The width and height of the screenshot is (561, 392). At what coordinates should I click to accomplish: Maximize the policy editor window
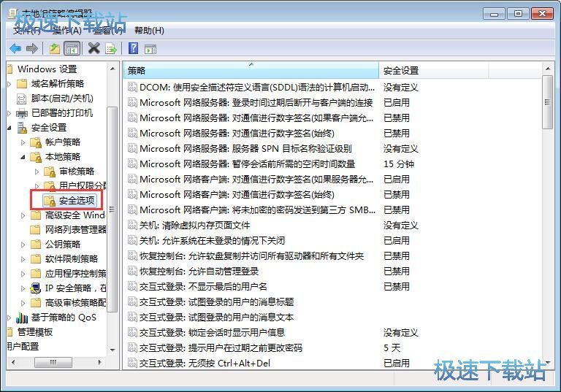518,14
